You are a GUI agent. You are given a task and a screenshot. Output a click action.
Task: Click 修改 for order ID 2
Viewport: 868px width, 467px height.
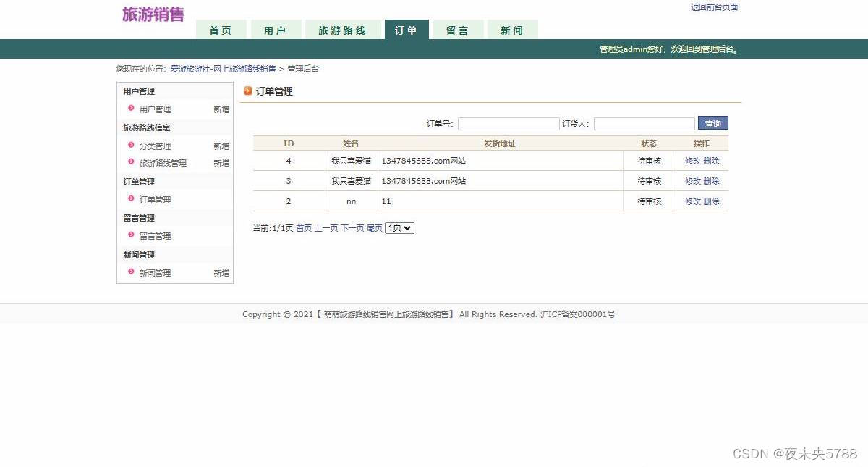tap(693, 201)
